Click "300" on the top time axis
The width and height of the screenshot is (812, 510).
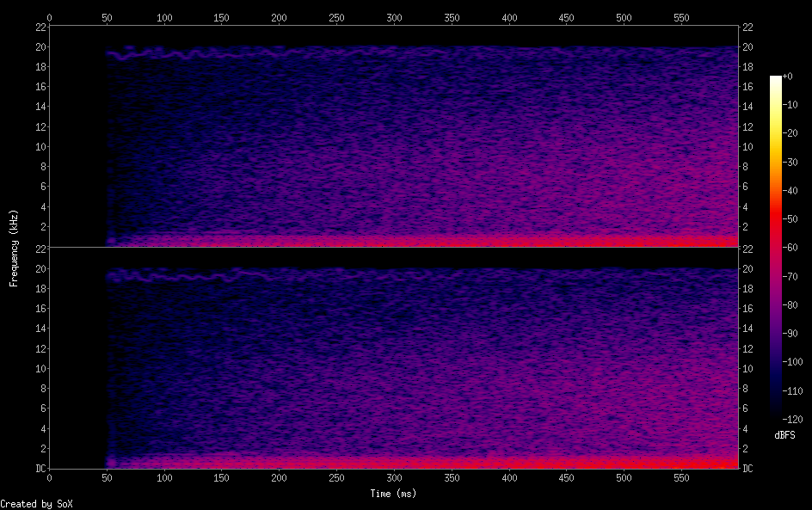[394, 17]
